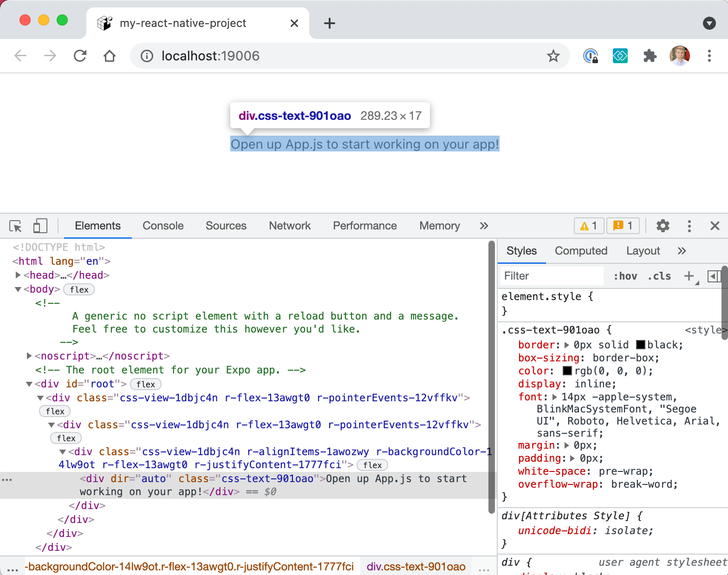The height and width of the screenshot is (575, 728).
Task: Focus the styles Filter field
Action: tap(552, 276)
